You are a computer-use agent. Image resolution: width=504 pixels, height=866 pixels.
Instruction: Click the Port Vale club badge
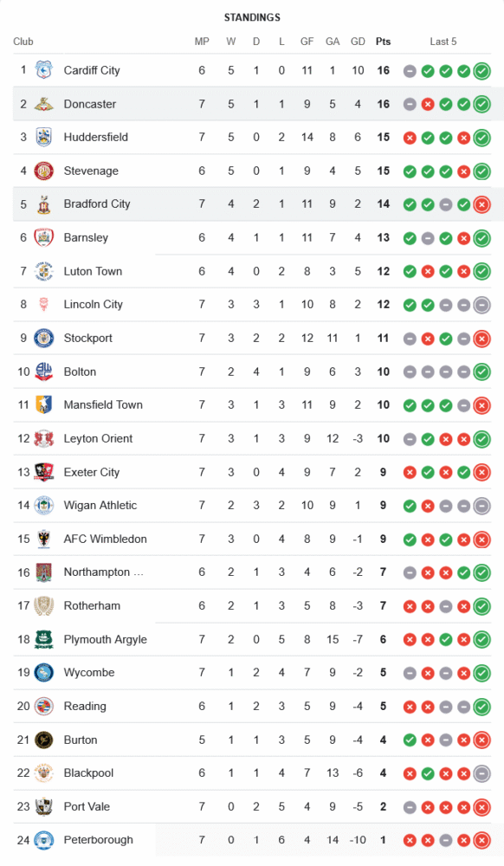43,806
